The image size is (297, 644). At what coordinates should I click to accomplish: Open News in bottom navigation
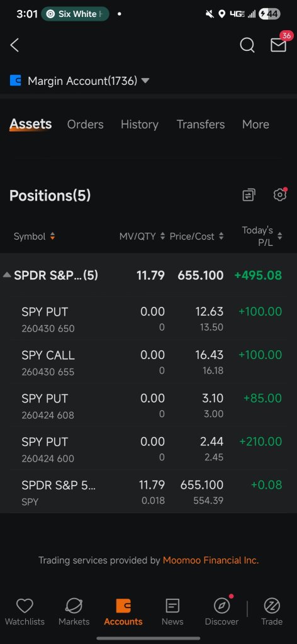coord(172,612)
